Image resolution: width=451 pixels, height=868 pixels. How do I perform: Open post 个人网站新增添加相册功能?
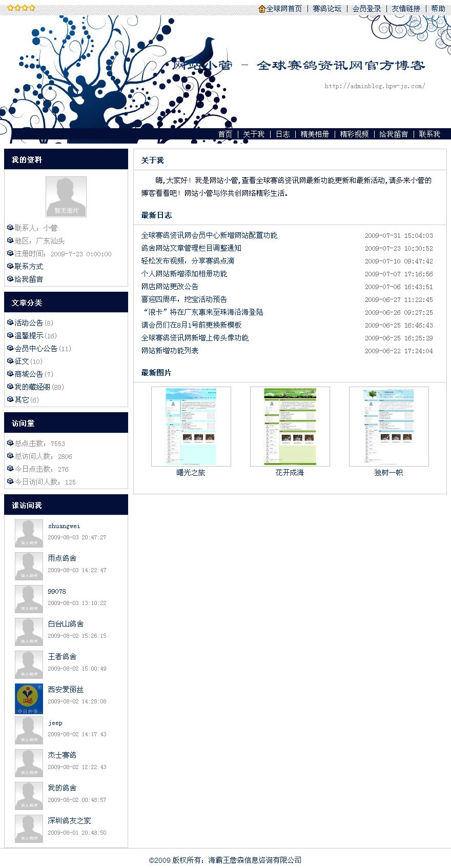click(x=184, y=274)
